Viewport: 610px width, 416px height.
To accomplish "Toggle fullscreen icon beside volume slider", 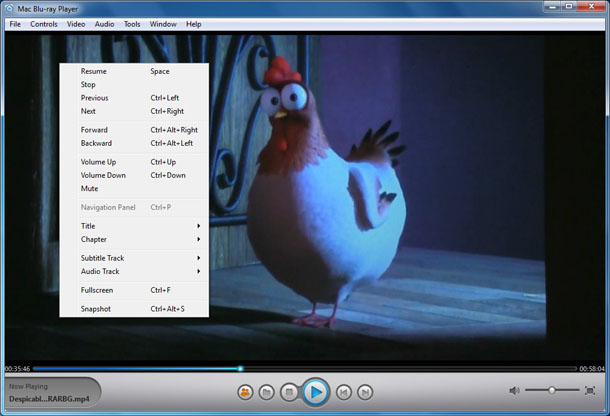I will (x=590, y=390).
